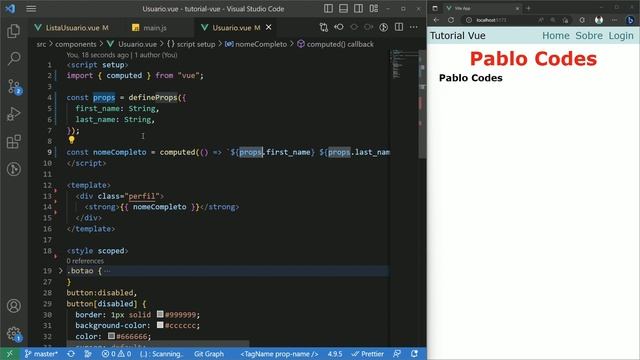Open the Search view in activity bar
Image resolution: width=640 pixels, height=360 pixels.
coord(13,59)
